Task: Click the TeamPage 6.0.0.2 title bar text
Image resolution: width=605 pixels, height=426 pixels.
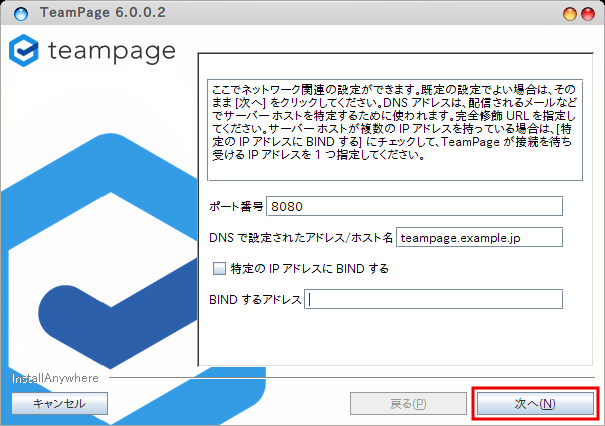Action: (99, 12)
